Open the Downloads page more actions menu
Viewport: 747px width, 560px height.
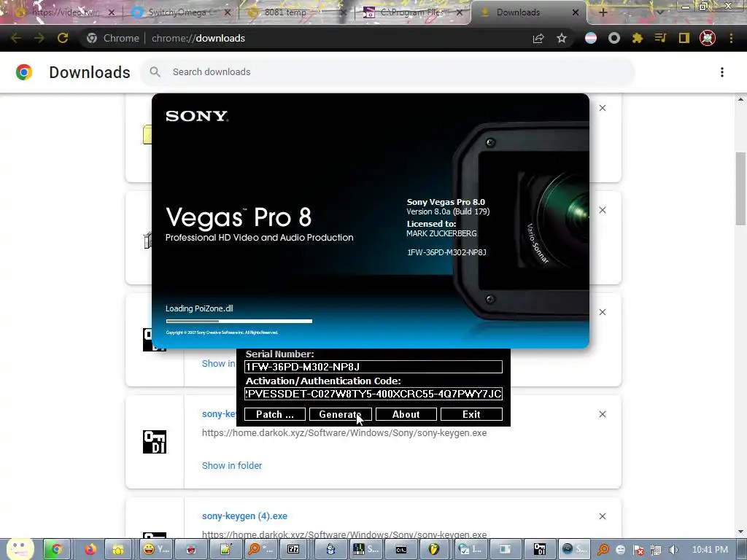coord(722,72)
